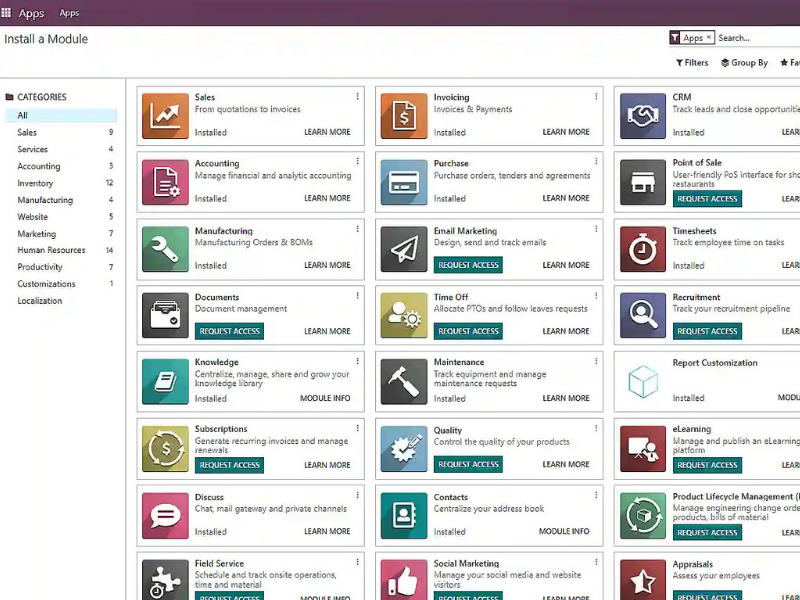The height and width of the screenshot is (600, 800).
Task: Open the Filters dropdown
Action: (x=692, y=63)
